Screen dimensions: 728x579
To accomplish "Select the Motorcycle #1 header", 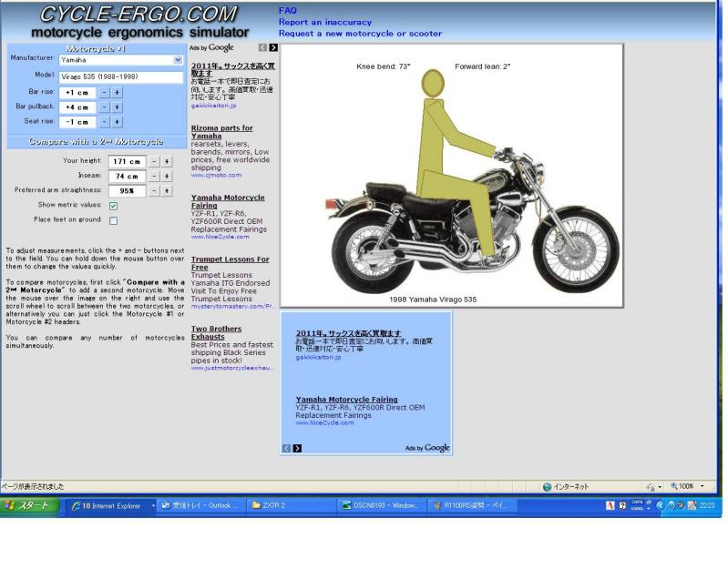I will 96,48.
